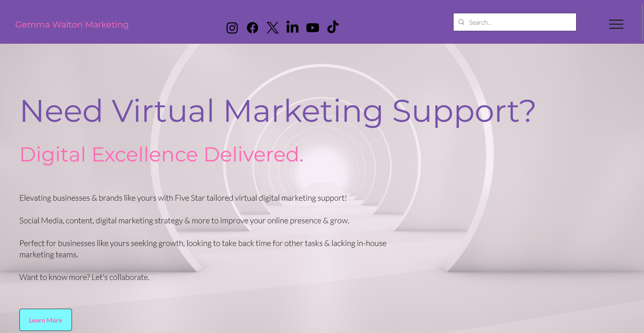Click the 'Elevating businesses & brands' paragraph
This screenshot has width=644, height=333.
[x=183, y=198]
